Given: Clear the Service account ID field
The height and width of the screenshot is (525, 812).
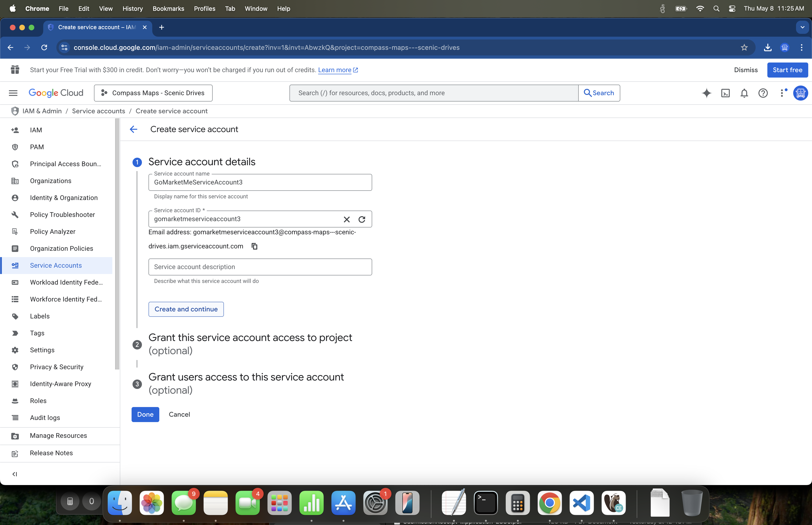Looking at the screenshot, I should (347, 219).
